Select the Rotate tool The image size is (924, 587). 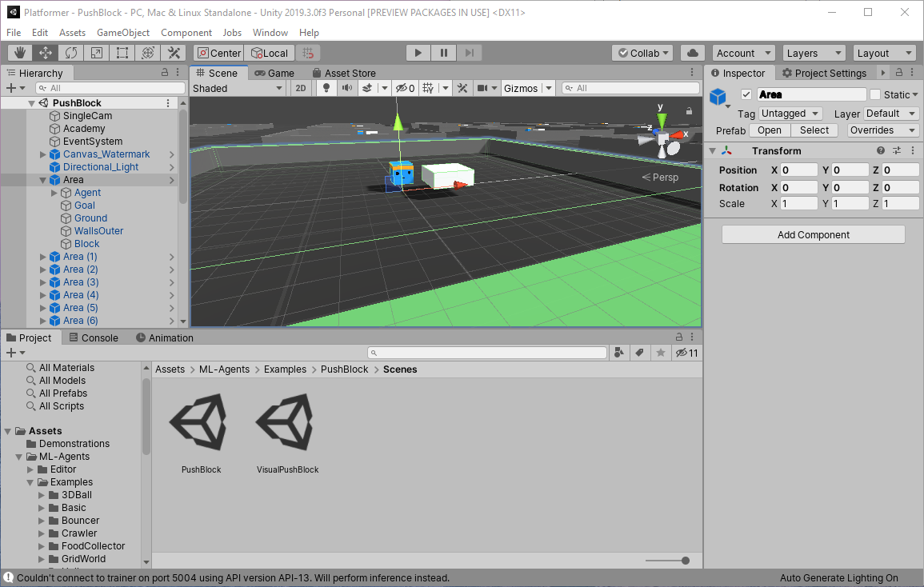(70, 53)
